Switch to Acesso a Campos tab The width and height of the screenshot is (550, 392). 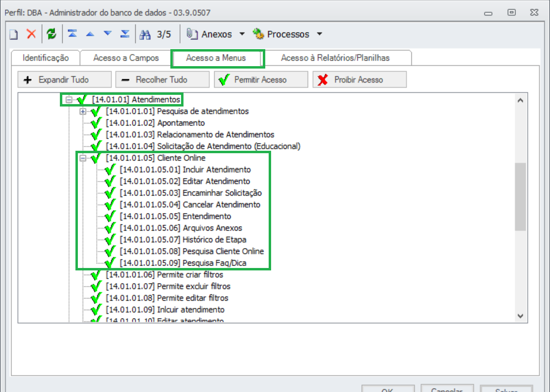(126, 58)
